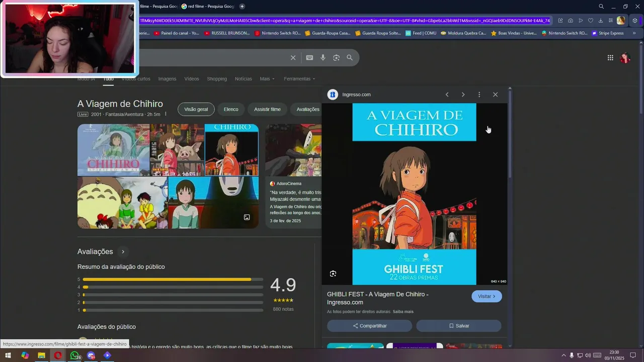Viewport: 644px width, 362px height.
Task: Open the Opera downloads icon
Action: [x=601, y=21]
